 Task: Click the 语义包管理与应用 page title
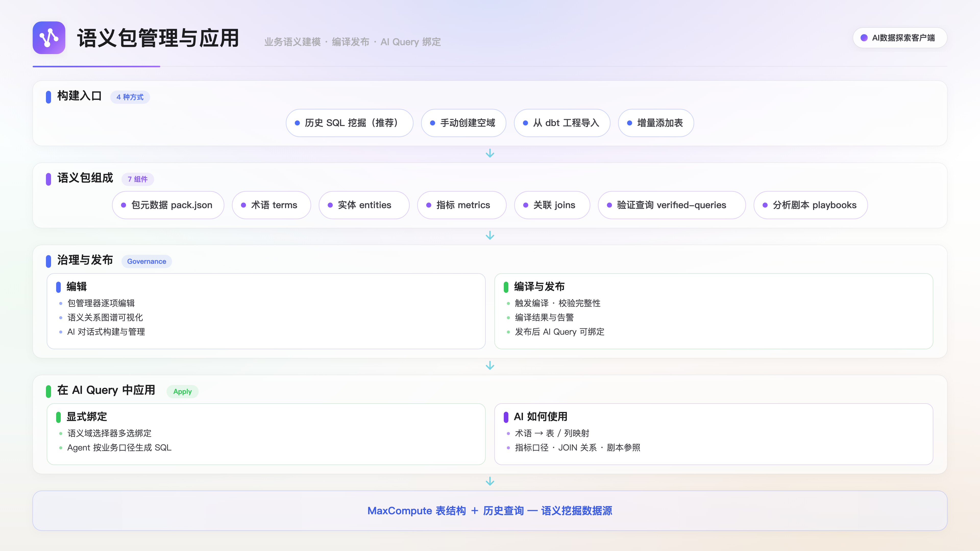[x=158, y=38]
